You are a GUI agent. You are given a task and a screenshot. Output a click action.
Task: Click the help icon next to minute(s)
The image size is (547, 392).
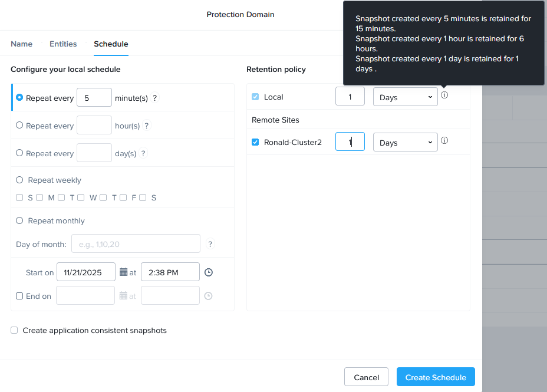[x=155, y=98]
